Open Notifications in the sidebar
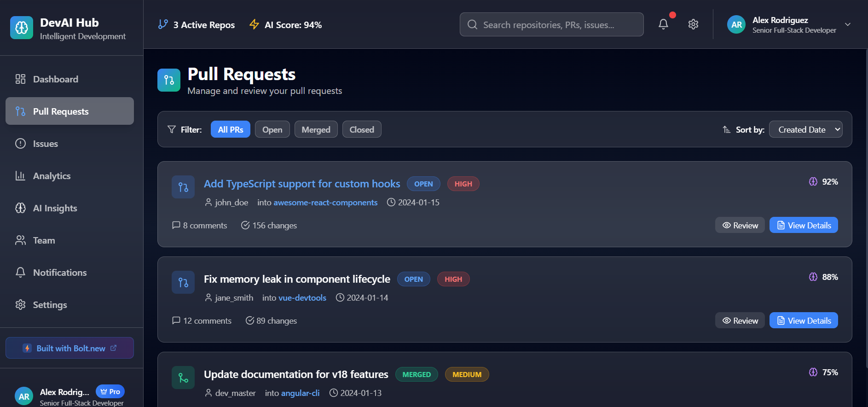 pyautogui.click(x=69, y=272)
